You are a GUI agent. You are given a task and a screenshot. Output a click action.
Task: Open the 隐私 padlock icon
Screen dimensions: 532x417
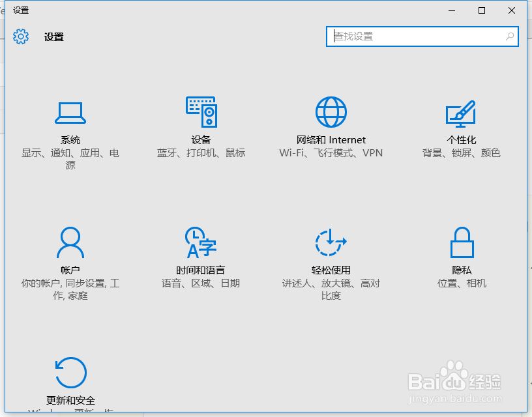click(462, 242)
